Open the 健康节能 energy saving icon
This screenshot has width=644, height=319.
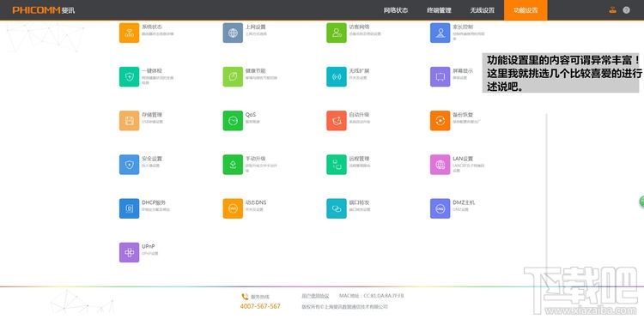tap(233, 76)
